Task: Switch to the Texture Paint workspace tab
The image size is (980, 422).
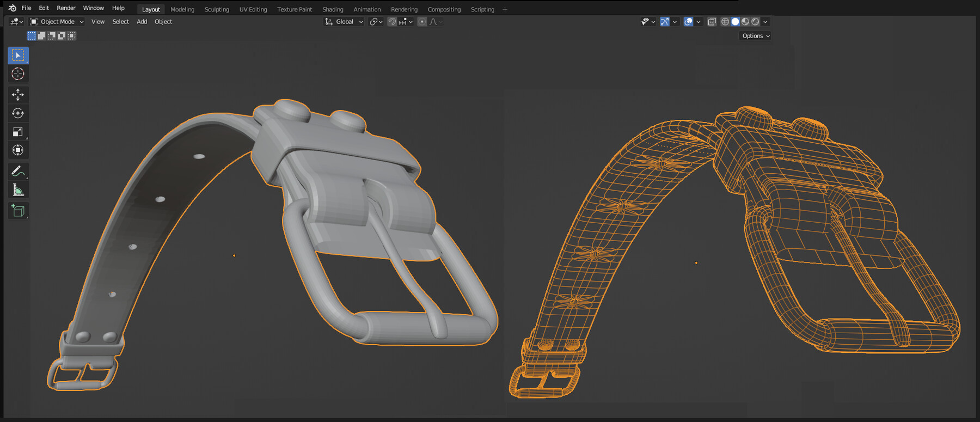Action: [x=295, y=9]
